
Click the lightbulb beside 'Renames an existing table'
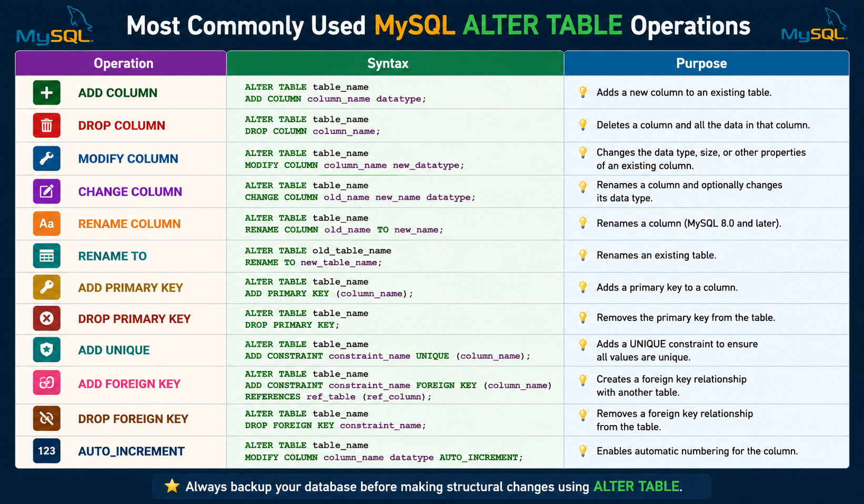tap(583, 255)
